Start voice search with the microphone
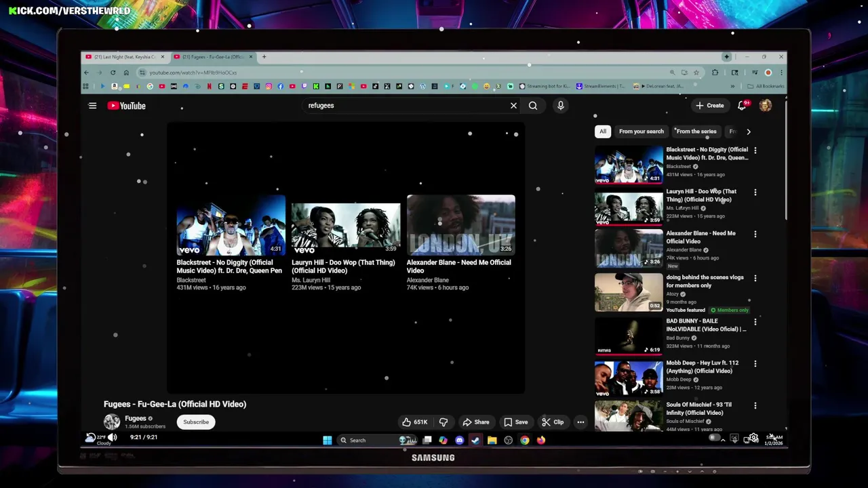The height and width of the screenshot is (488, 868). pos(560,106)
